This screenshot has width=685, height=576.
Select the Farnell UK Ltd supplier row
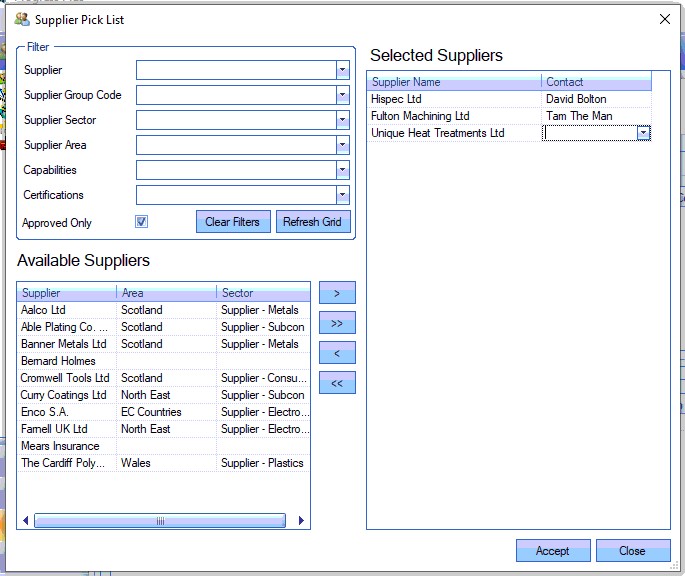point(163,429)
